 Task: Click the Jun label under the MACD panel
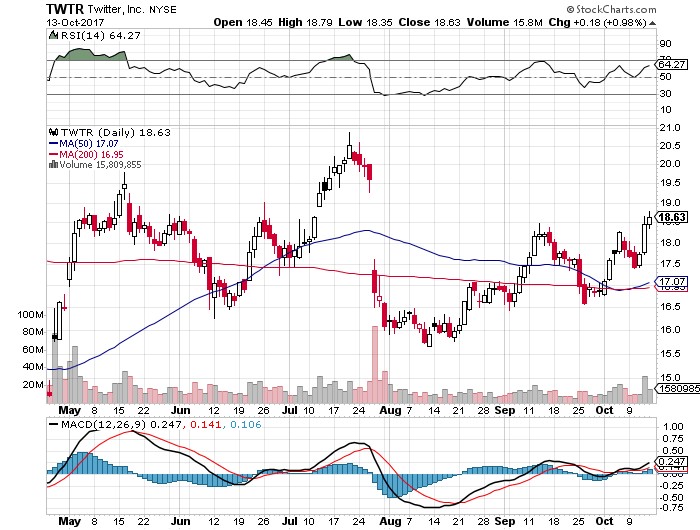181,521
